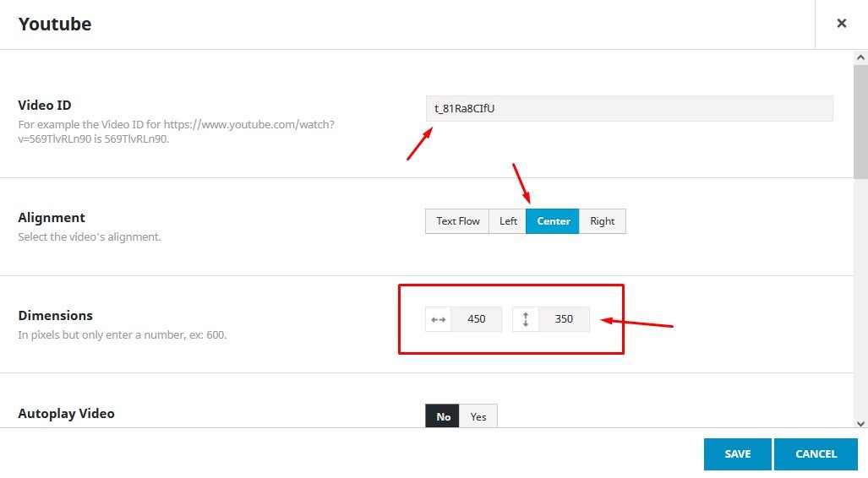Click the Video ID setting label
Screen dimensions: 868x478
45,106
